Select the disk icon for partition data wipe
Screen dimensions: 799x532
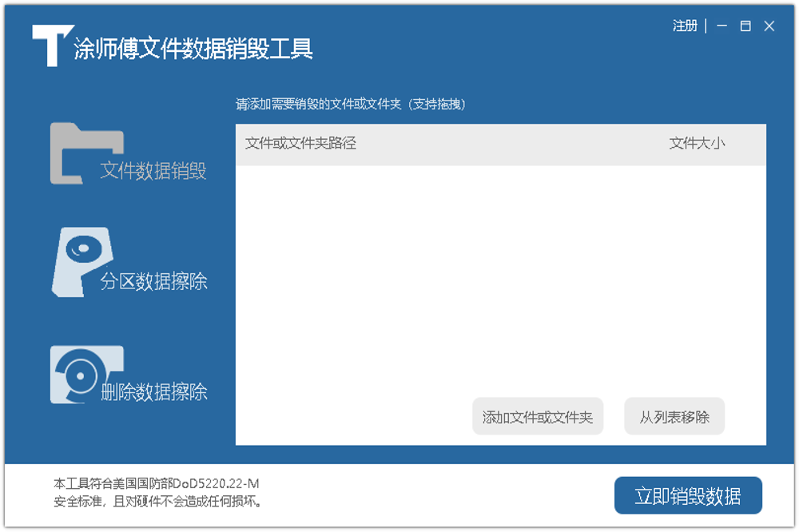tap(82, 262)
